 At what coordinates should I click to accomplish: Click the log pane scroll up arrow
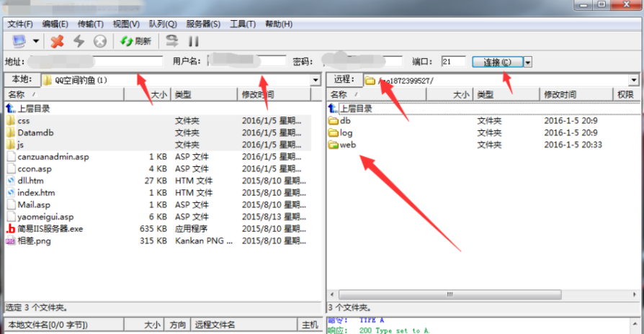pyautogui.click(x=635, y=323)
